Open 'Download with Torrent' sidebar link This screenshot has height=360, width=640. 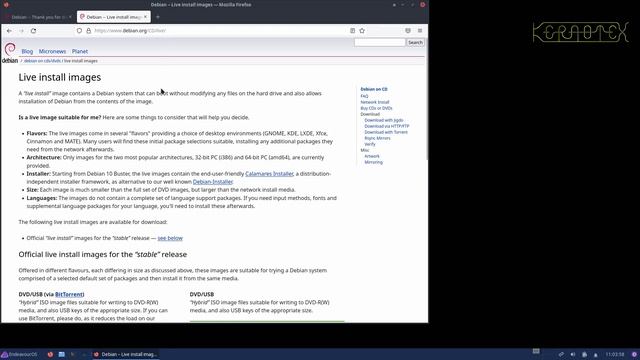click(386, 132)
